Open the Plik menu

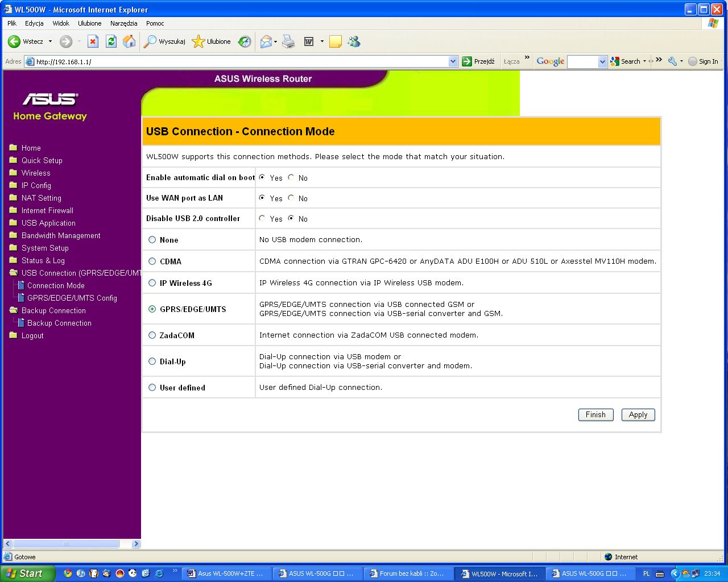(12, 23)
